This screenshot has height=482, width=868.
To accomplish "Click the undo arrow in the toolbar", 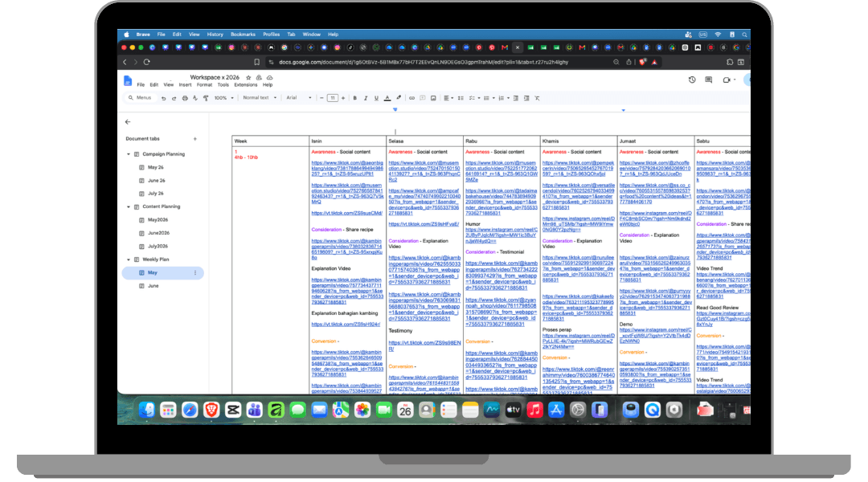I will [x=163, y=98].
